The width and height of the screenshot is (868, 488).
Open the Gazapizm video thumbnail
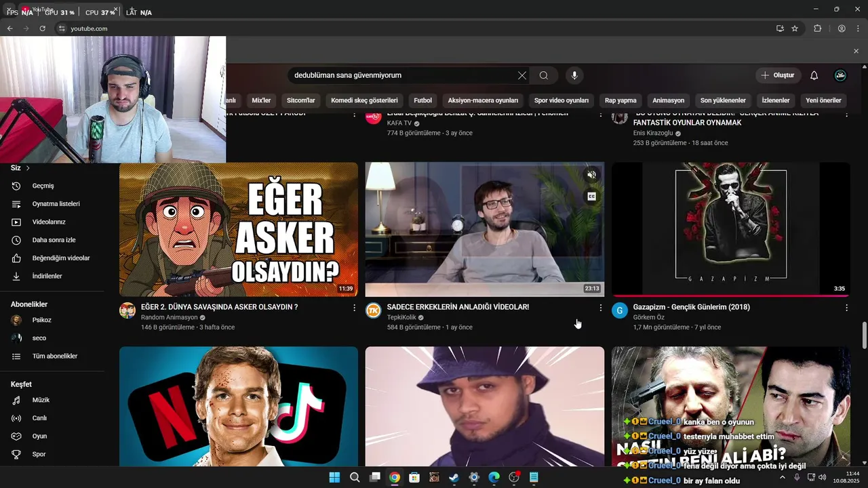click(731, 230)
